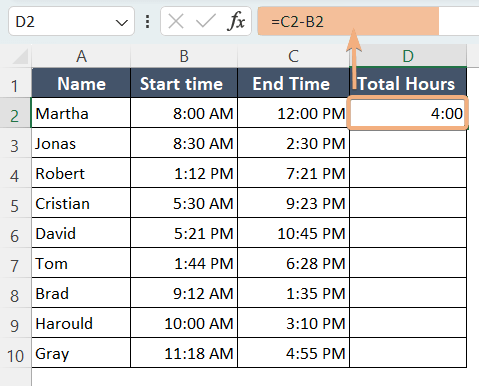
Task: Select the Cristian cell
Action: (x=81, y=203)
